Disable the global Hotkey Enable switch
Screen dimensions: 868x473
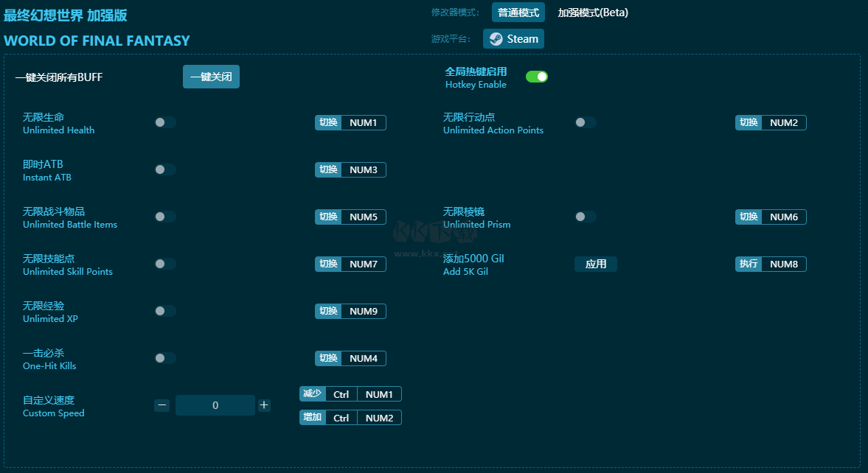point(537,77)
